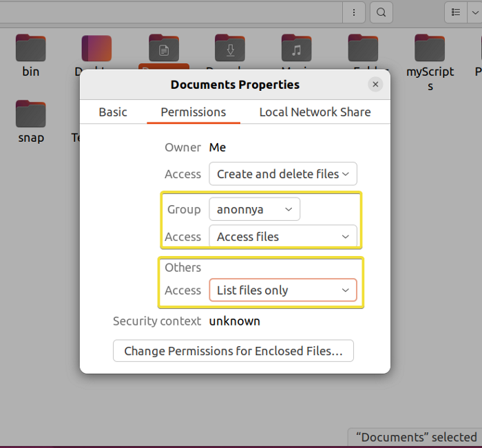The width and height of the screenshot is (482, 448).
Task: Open the Group anonnya dropdown
Action: pyautogui.click(x=255, y=209)
